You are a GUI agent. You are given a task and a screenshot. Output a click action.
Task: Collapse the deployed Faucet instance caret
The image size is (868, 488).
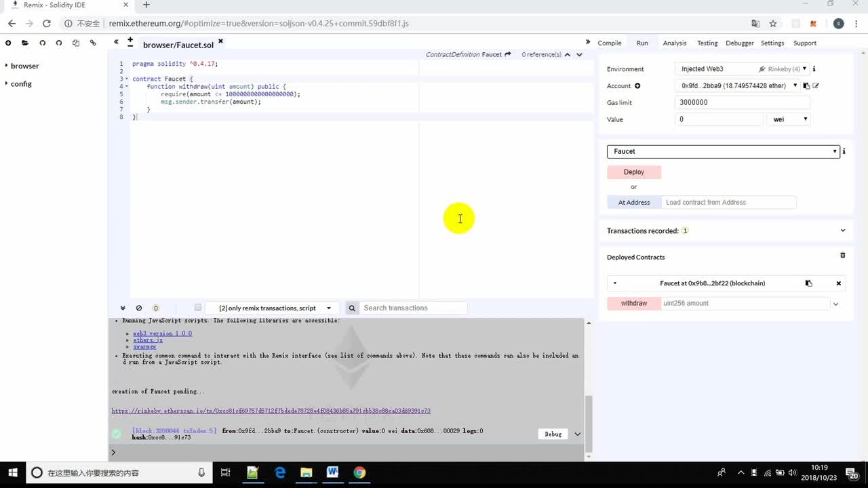pos(615,283)
